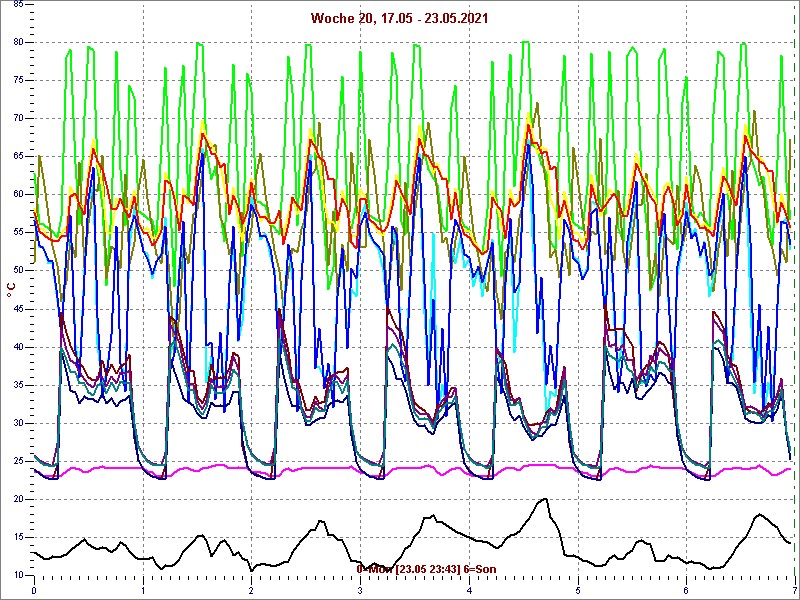Image resolution: width=800 pixels, height=600 pixels.
Task: Click the y-axis tick label 45
Action: (x=18, y=309)
